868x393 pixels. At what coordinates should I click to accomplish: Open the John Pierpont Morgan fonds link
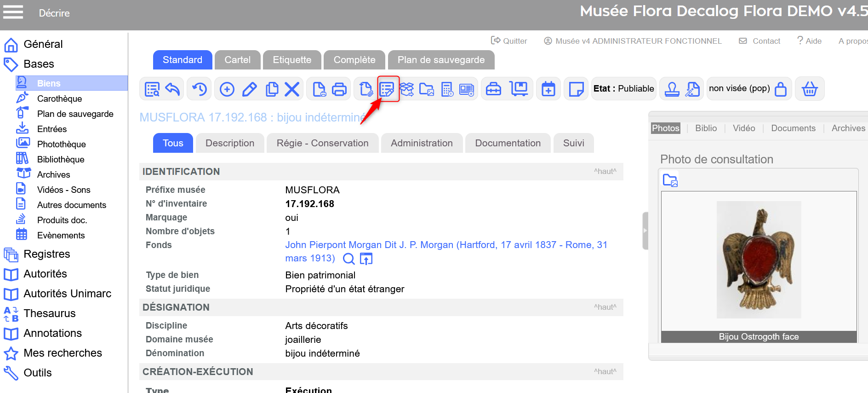[x=445, y=245]
